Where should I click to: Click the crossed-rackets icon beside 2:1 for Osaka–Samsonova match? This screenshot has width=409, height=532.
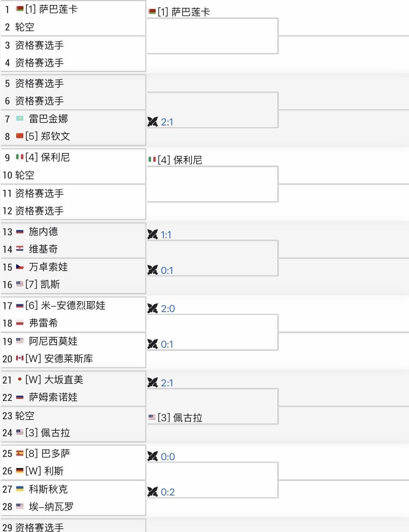pos(152,383)
